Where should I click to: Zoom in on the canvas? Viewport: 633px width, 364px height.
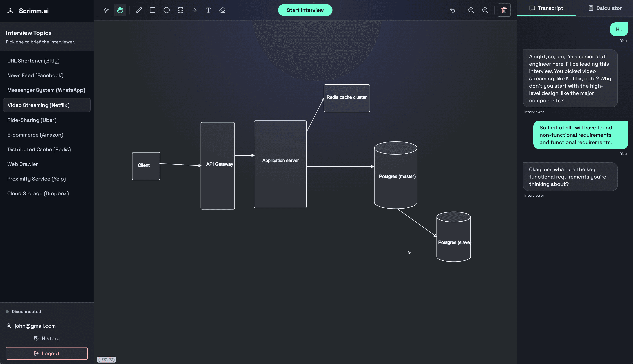[485, 10]
